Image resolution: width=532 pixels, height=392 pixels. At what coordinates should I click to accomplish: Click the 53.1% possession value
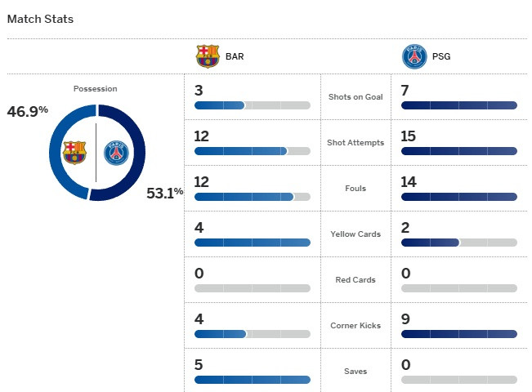(164, 194)
